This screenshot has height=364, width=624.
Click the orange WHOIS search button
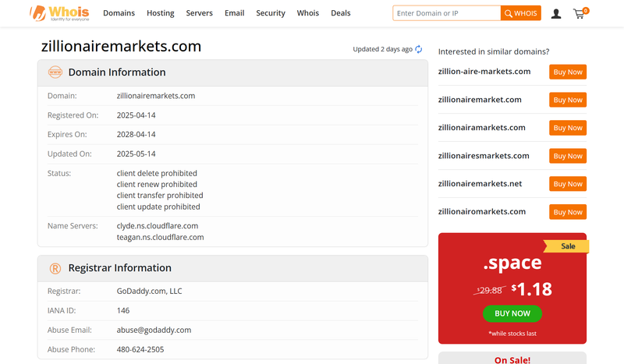(x=521, y=13)
